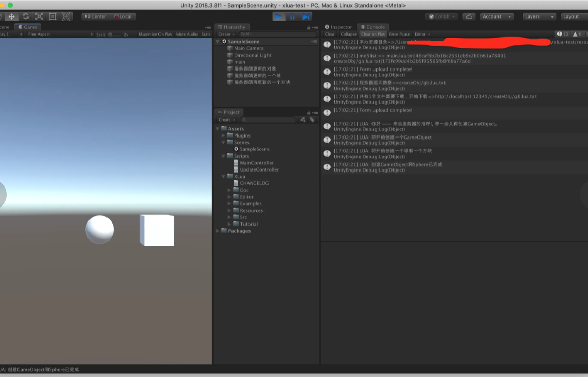Click the Unity Cloud icon
588x377 pixels.
tap(469, 16)
